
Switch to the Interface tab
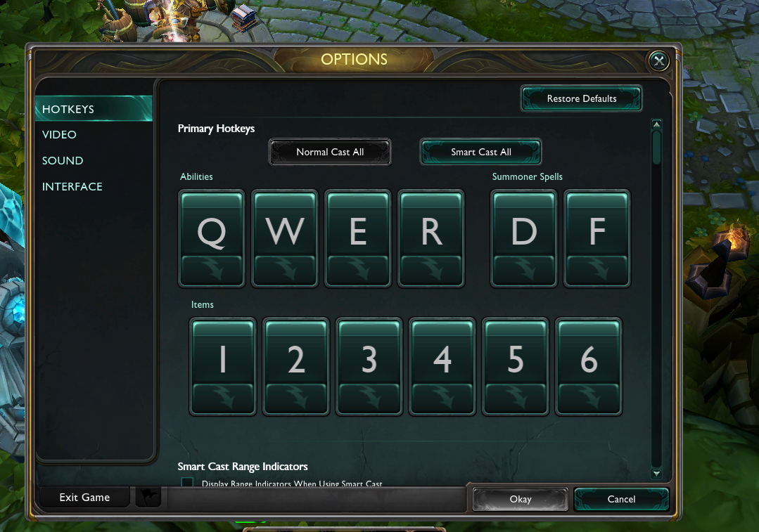tap(72, 187)
